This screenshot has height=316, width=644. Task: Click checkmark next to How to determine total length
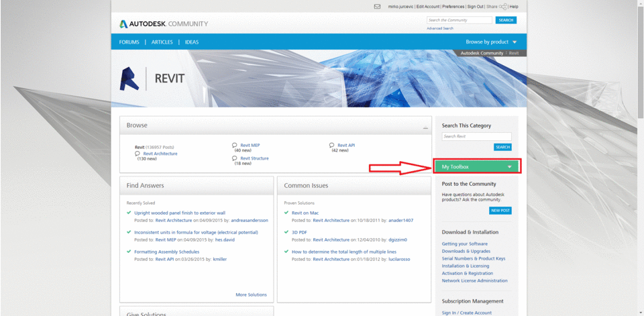(x=286, y=251)
